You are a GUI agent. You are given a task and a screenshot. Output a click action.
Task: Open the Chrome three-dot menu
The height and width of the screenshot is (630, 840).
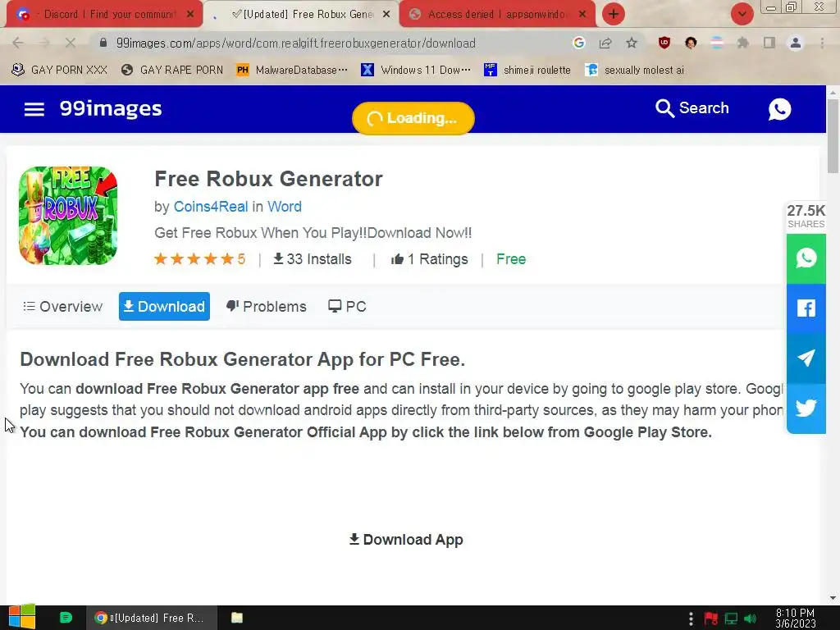[x=822, y=43]
